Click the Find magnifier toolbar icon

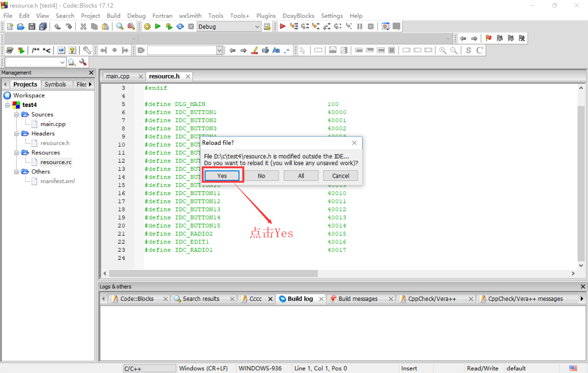point(120,26)
